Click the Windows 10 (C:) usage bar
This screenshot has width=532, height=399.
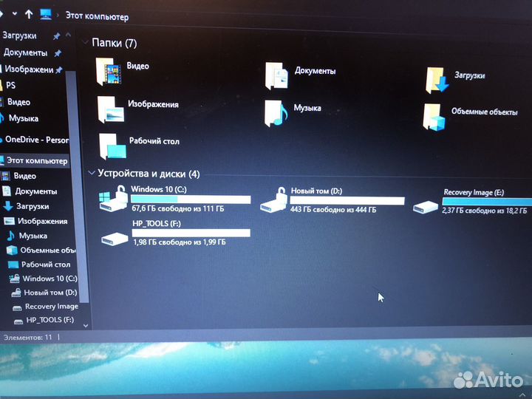click(x=191, y=199)
